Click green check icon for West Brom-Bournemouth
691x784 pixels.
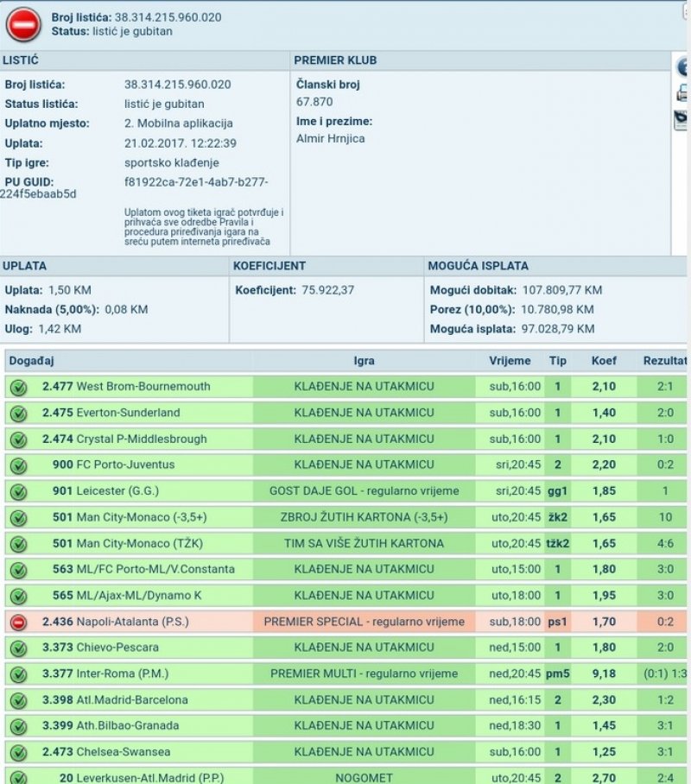[x=18, y=387]
